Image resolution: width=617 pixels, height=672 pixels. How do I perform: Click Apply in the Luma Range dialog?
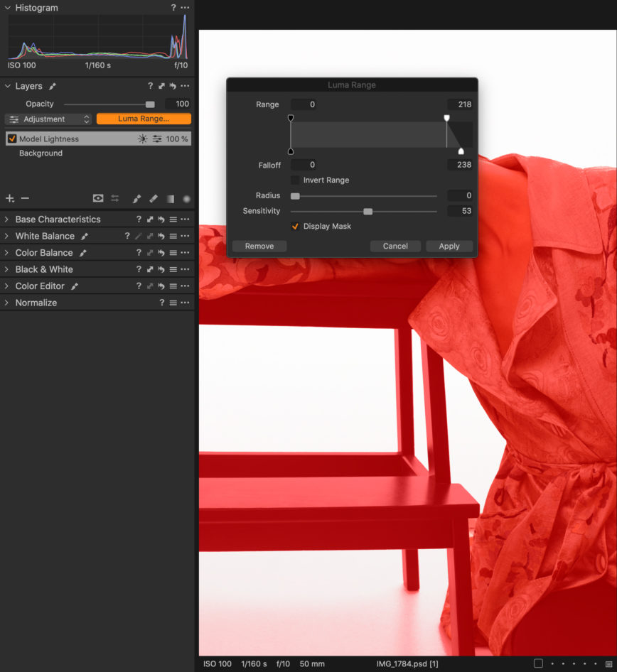449,246
